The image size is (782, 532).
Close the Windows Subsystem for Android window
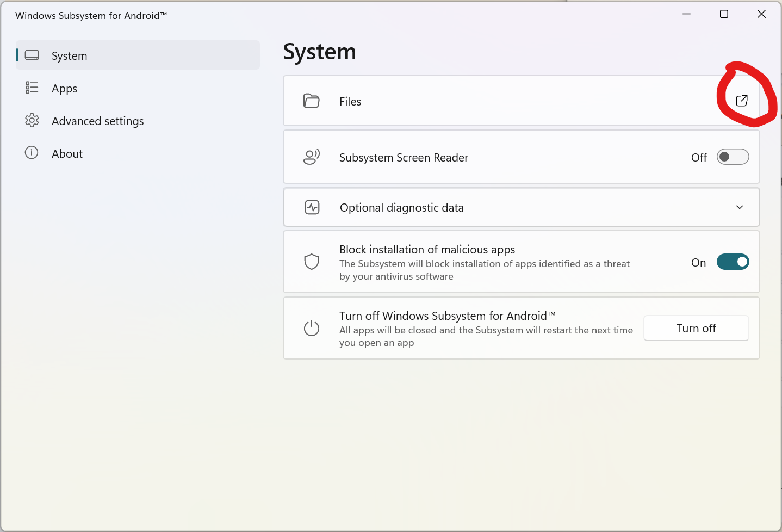(x=761, y=14)
